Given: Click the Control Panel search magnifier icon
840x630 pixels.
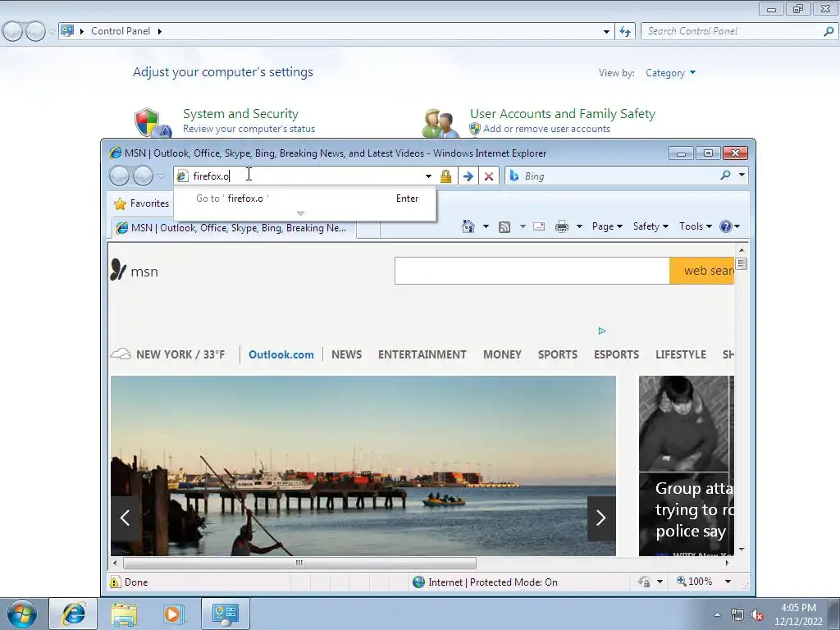Looking at the screenshot, I should click(x=829, y=32).
